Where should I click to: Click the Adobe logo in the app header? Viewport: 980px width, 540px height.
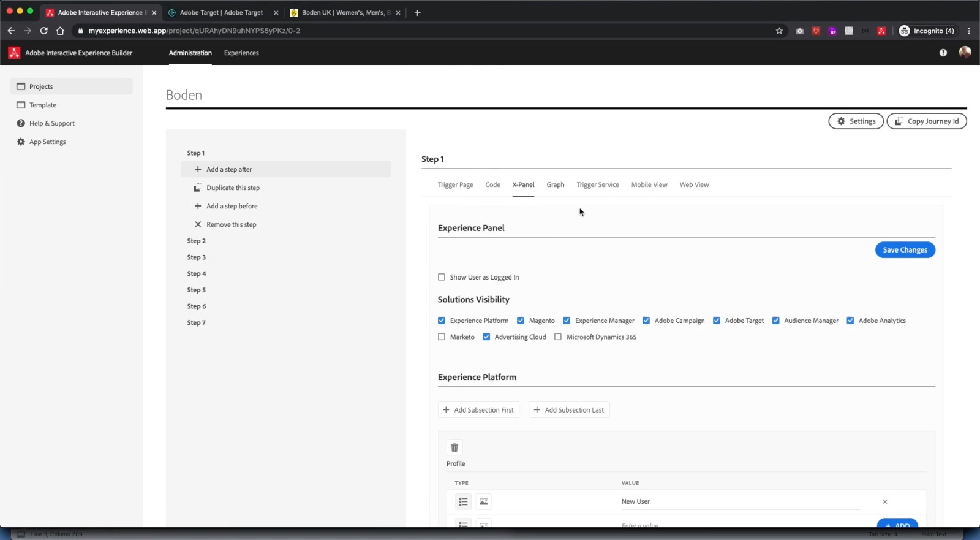point(14,53)
